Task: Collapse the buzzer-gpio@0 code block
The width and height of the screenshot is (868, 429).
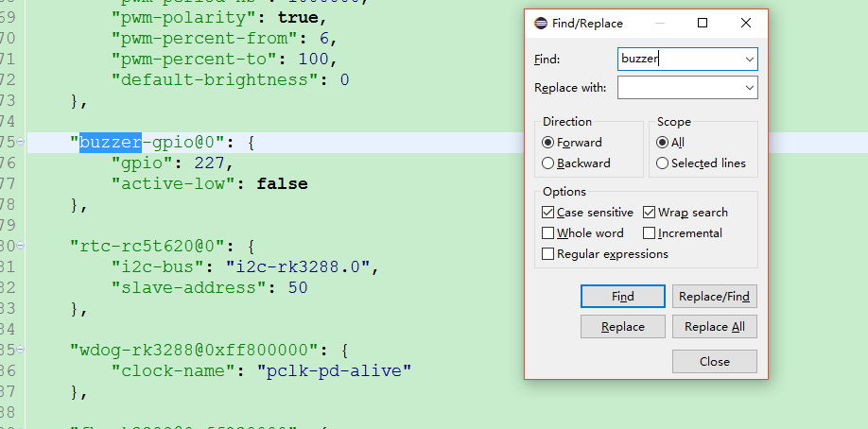Action: 21,143
